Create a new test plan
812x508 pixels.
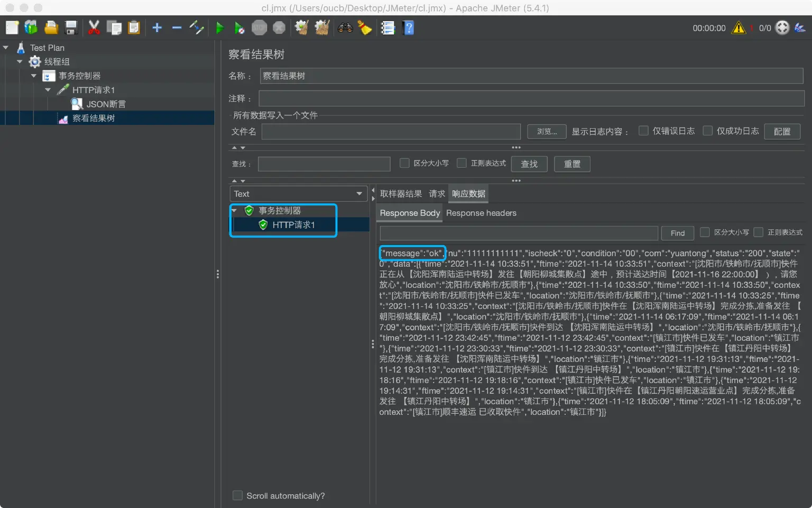[x=12, y=28]
